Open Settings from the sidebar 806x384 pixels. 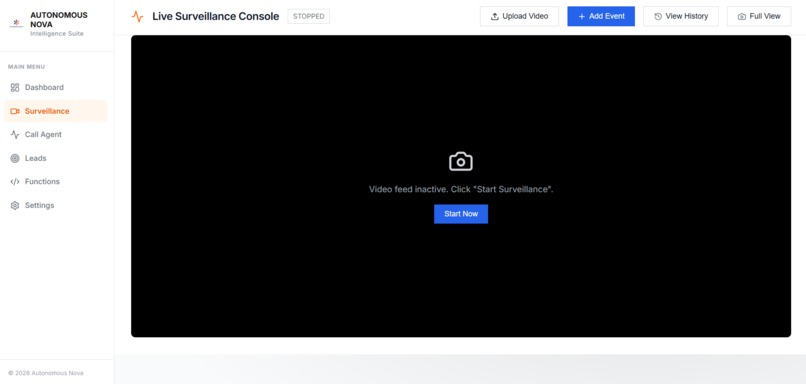[x=55, y=205]
